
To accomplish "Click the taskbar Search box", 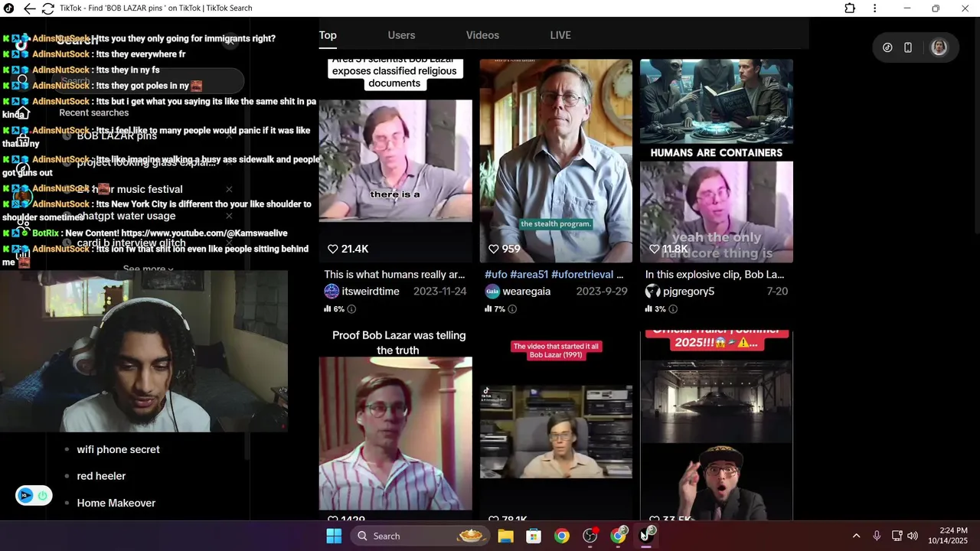I will click(421, 536).
